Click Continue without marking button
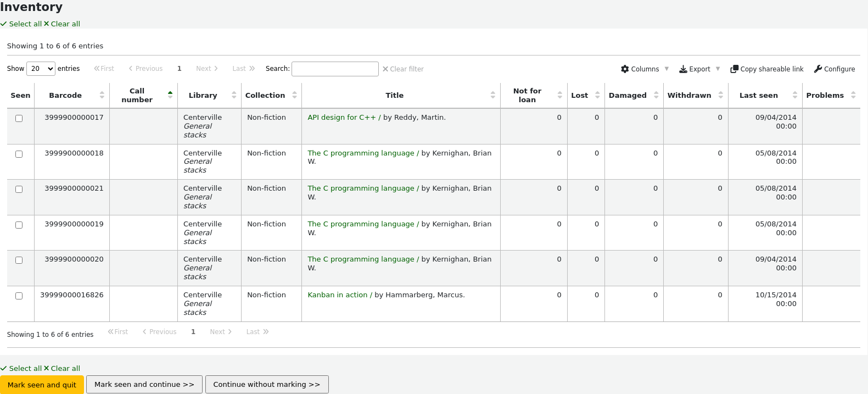 [x=267, y=385]
